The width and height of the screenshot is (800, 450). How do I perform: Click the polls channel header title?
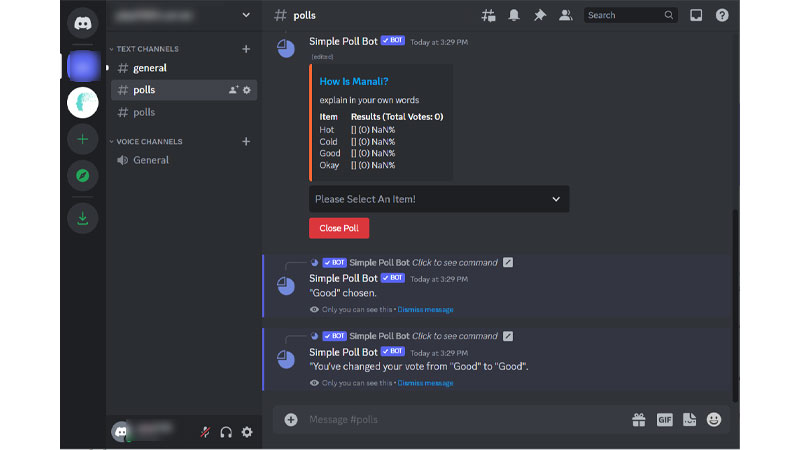(305, 15)
